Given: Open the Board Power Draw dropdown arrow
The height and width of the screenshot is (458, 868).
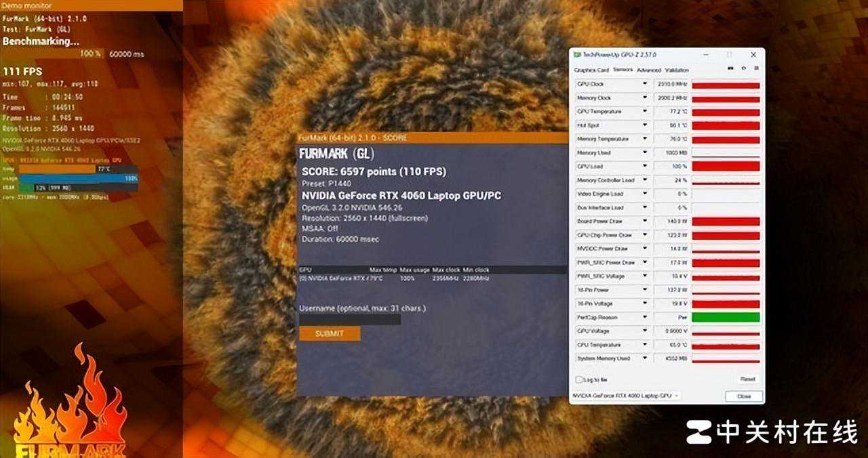Looking at the screenshot, I should [645, 221].
